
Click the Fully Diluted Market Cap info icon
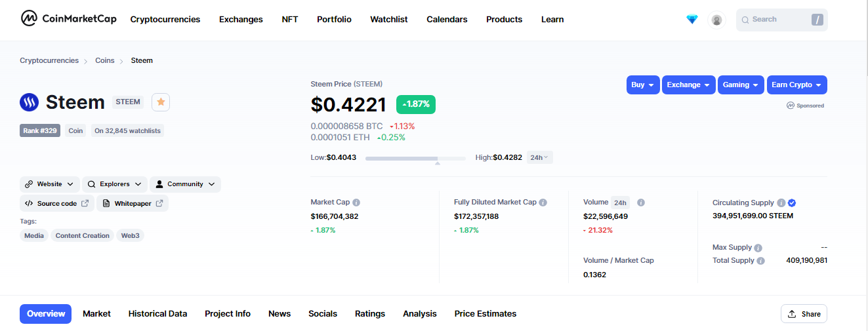click(x=543, y=203)
